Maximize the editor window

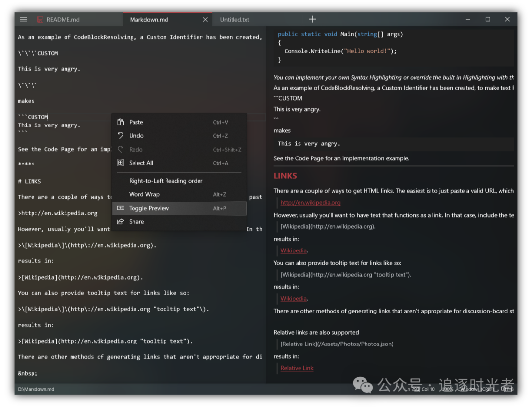488,19
